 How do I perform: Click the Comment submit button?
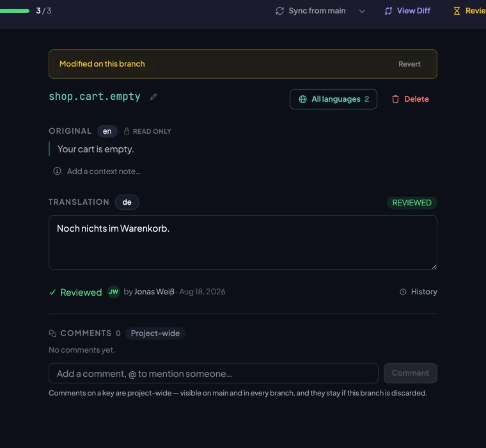410,373
